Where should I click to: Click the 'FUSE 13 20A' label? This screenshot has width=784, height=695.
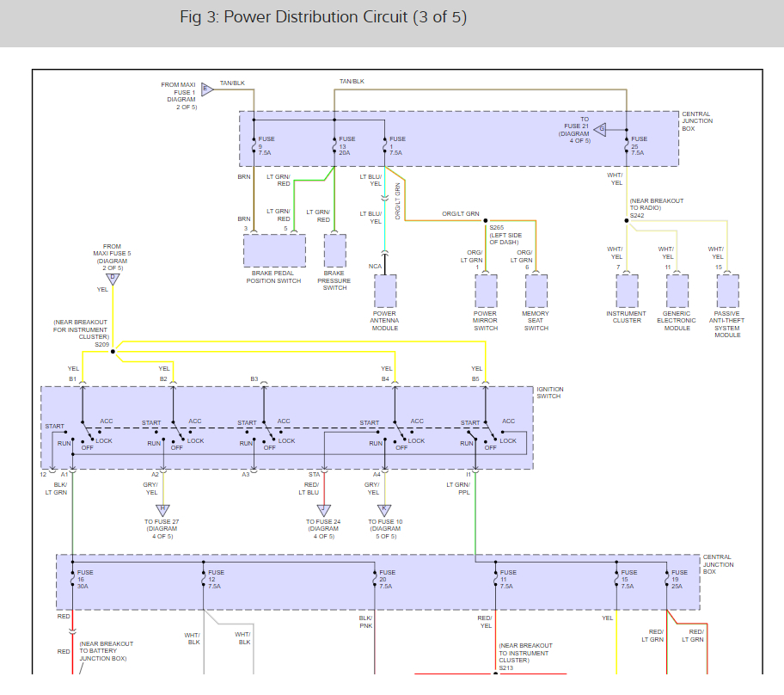pyautogui.click(x=347, y=145)
